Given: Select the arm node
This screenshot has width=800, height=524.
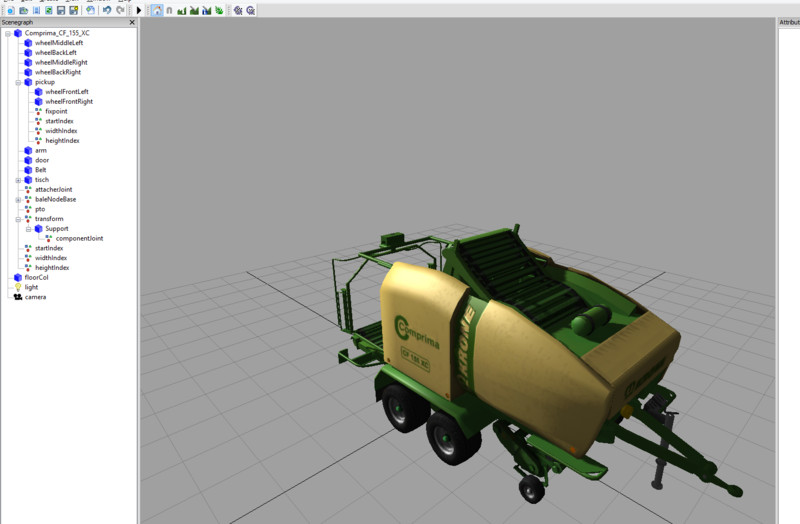Looking at the screenshot, I should tap(41, 151).
